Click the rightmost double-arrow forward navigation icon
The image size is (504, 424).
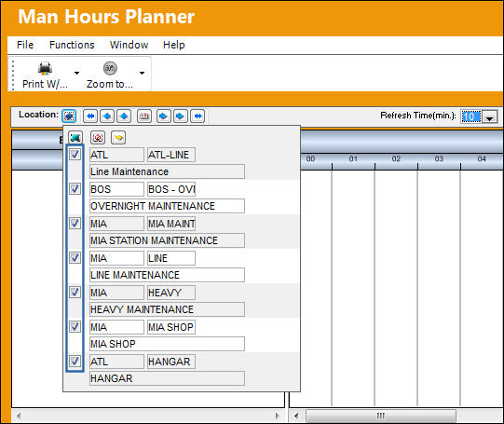pos(198,116)
